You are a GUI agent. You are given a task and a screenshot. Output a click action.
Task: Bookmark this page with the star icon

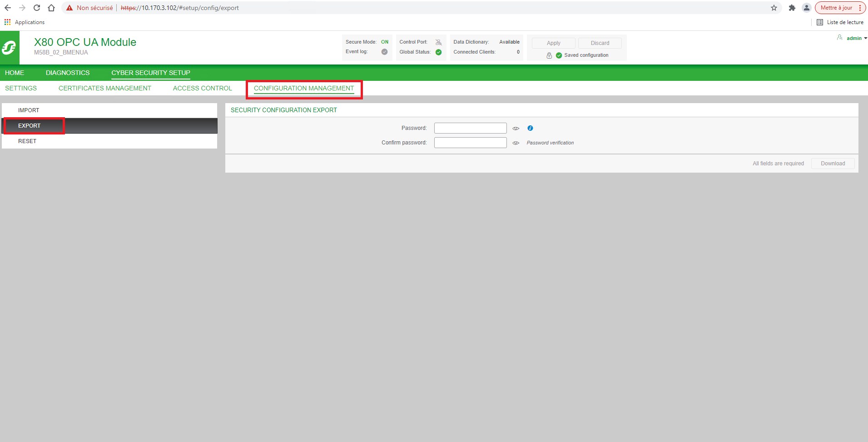click(x=774, y=8)
